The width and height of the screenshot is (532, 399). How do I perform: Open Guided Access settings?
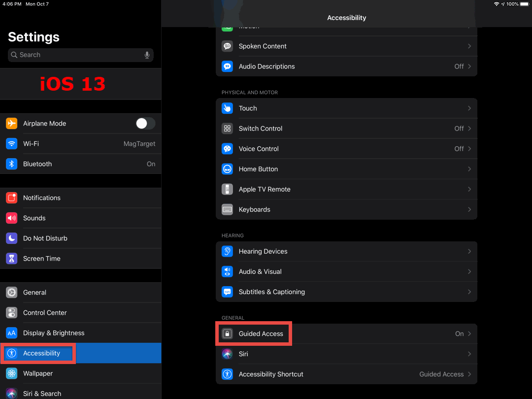(346, 334)
